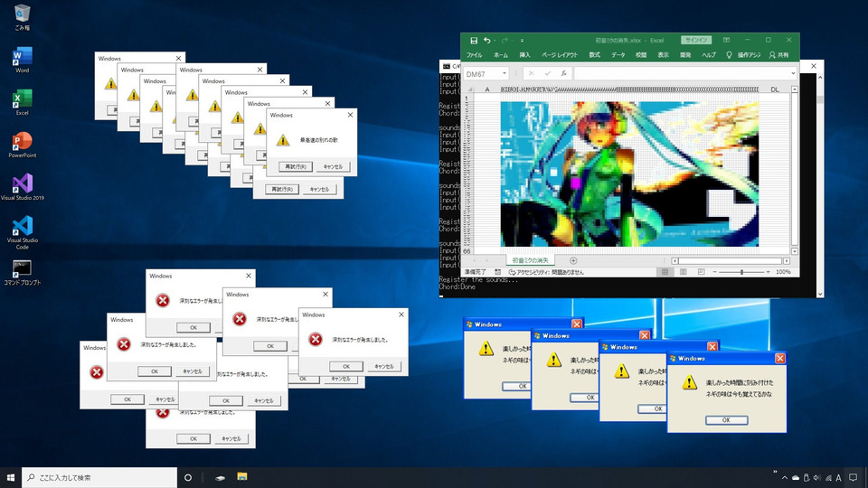The image size is (868, 488).
Task: Click the fx Insert Function icon
Action: 563,73
